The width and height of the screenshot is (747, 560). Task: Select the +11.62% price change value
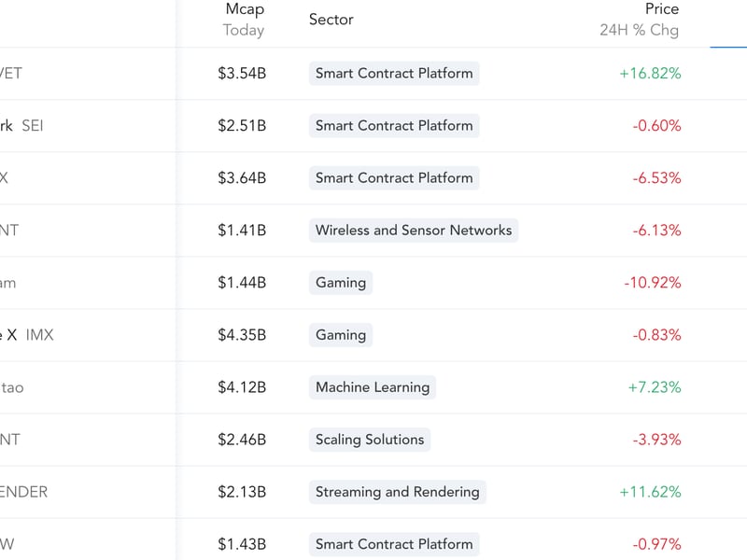coord(650,492)
